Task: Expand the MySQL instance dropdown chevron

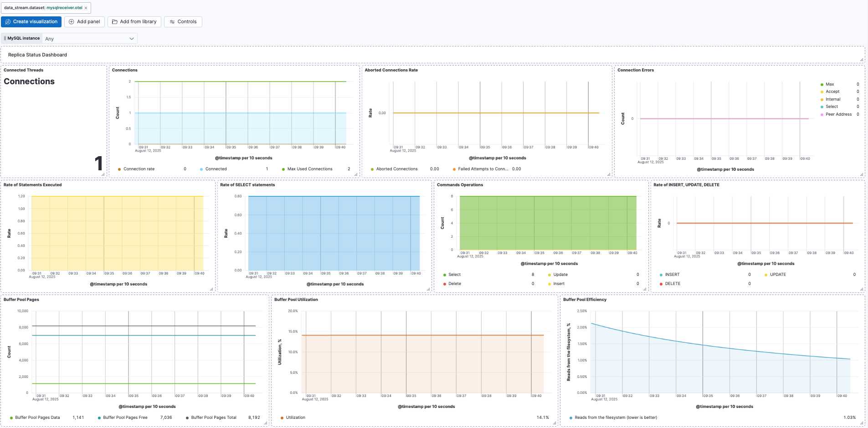Action: click(132, 39)
